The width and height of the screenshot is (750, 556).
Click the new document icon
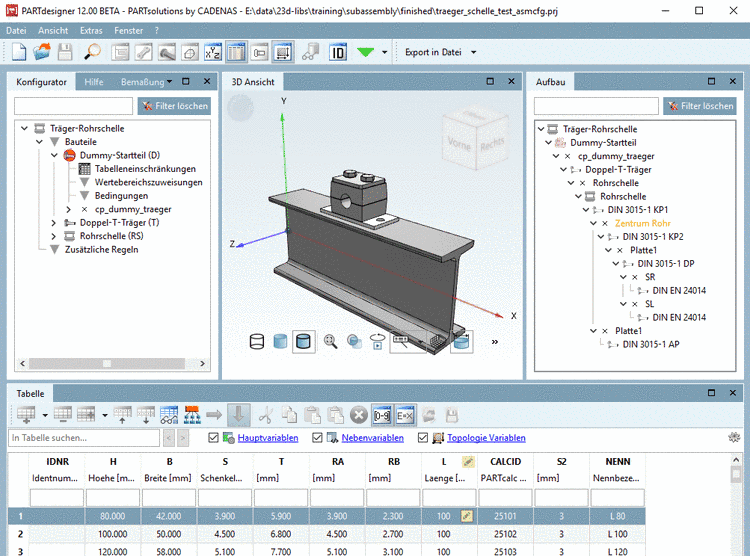tap(18, 52)
